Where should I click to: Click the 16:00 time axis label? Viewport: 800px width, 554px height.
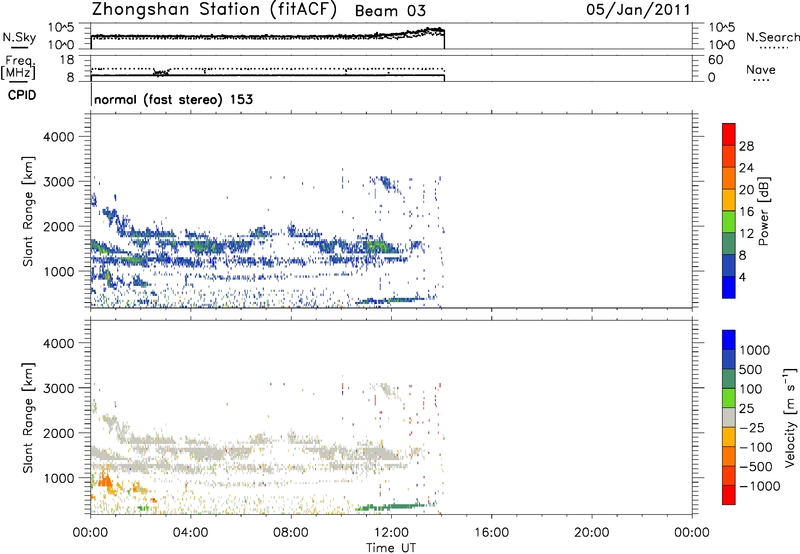(x=491, y=533)
